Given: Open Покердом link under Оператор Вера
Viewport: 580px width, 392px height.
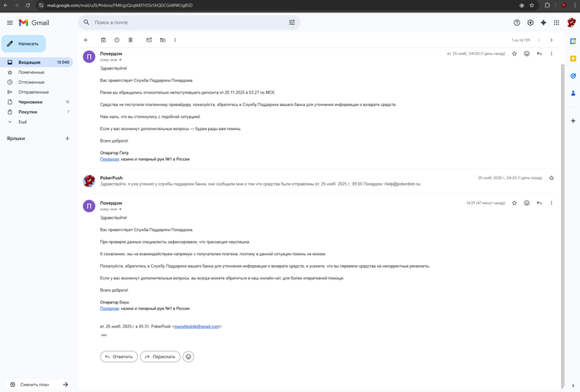Looking at the screenshot, I should [109, 308].
